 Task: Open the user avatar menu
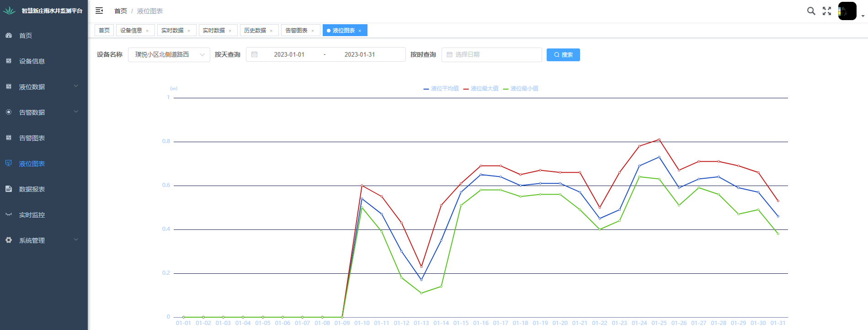point(847,11)
